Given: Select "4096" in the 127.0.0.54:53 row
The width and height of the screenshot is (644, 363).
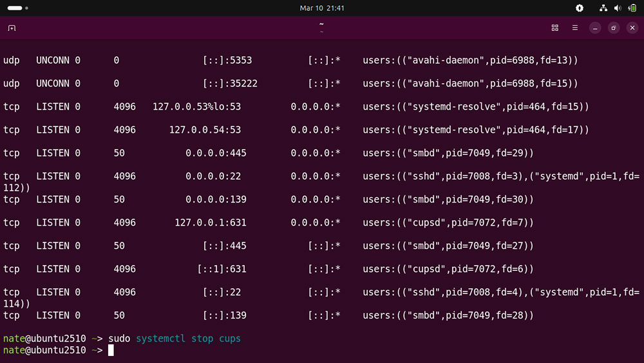Looking at the screenshot, I should pos(124,130).
